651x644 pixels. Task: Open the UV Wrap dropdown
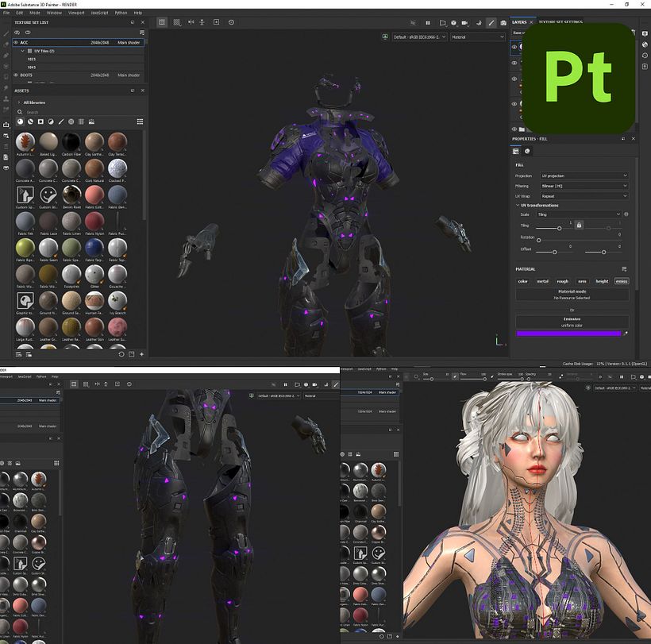tap(584, 196)
